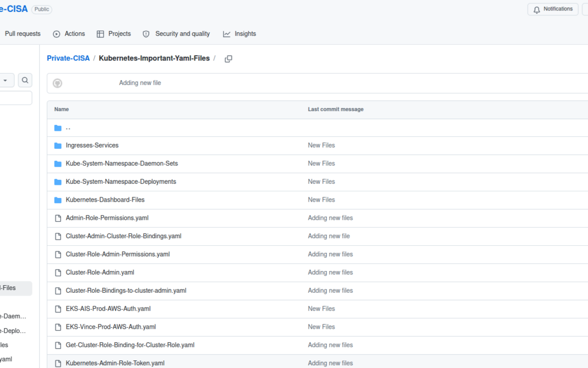Image resolution: width=588 pixels, height=368 pixels.
Task: Open Kubernetes-Dashboard-Files folder
Action: (105, 200)
